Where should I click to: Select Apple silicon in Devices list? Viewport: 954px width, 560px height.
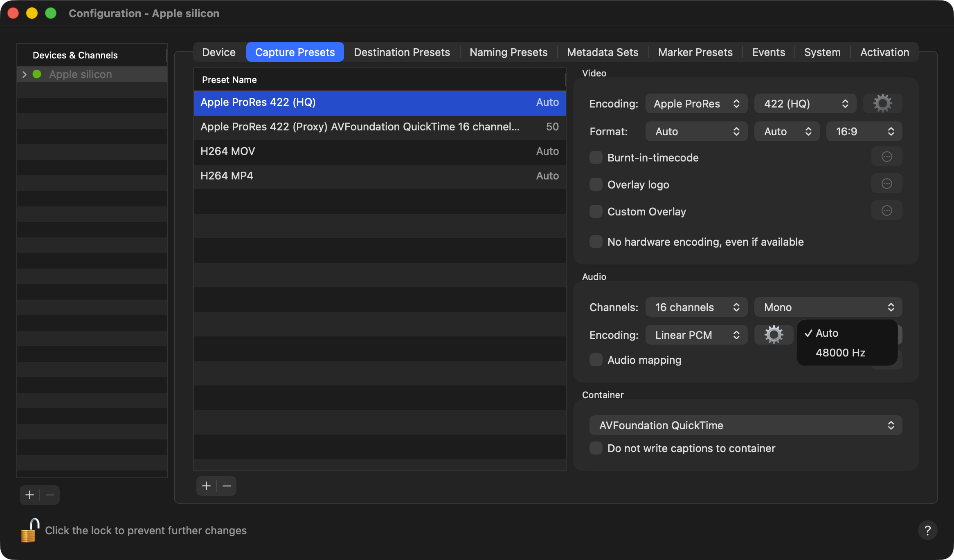click(x=92, y=74)
